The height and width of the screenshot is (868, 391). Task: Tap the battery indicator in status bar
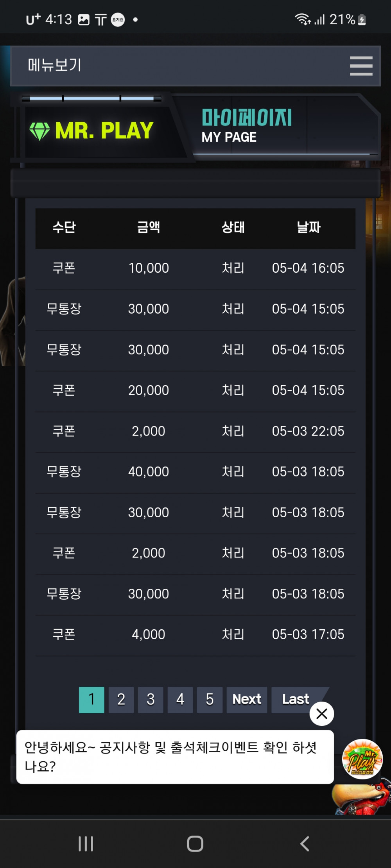[362, 20]
